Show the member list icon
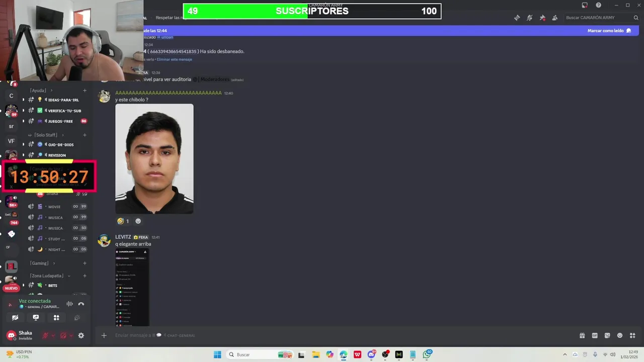Viewport: 644px width, 362px height. [x=554, y=18]
